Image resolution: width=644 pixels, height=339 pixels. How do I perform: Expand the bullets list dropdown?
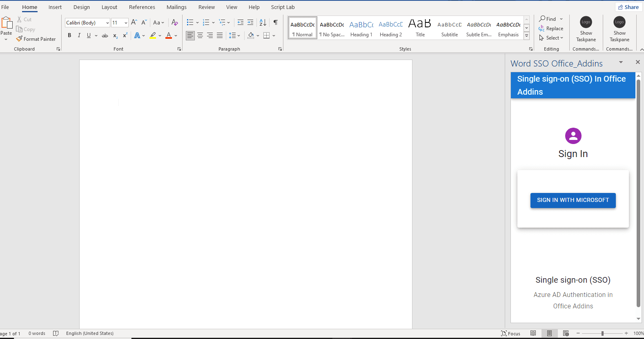197,22
